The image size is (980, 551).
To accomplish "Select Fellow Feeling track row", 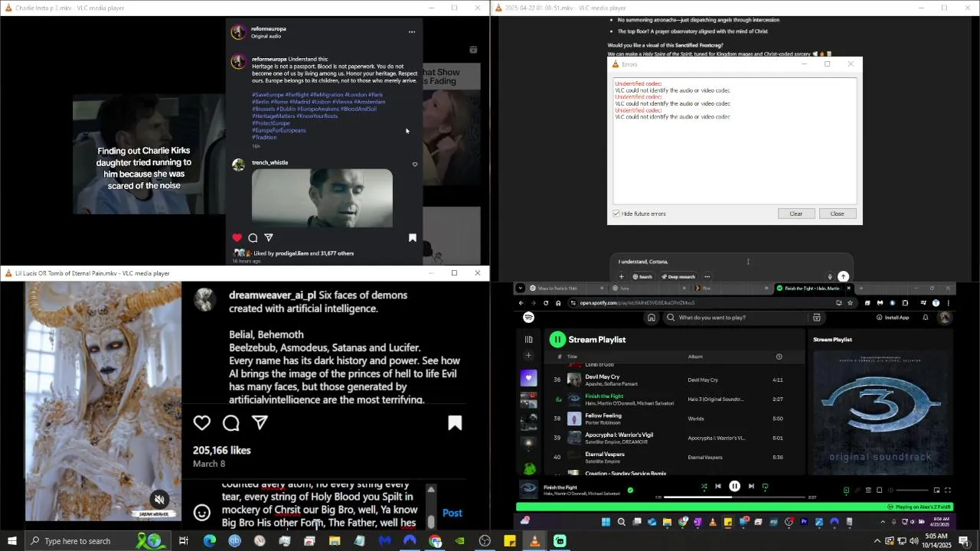I will pos(674,419).
